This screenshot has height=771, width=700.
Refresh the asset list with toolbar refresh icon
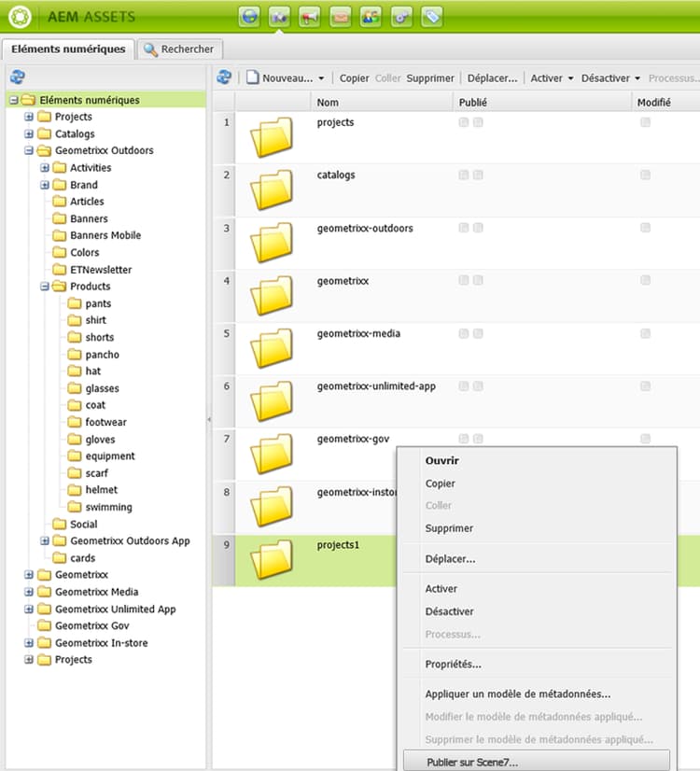224,77
